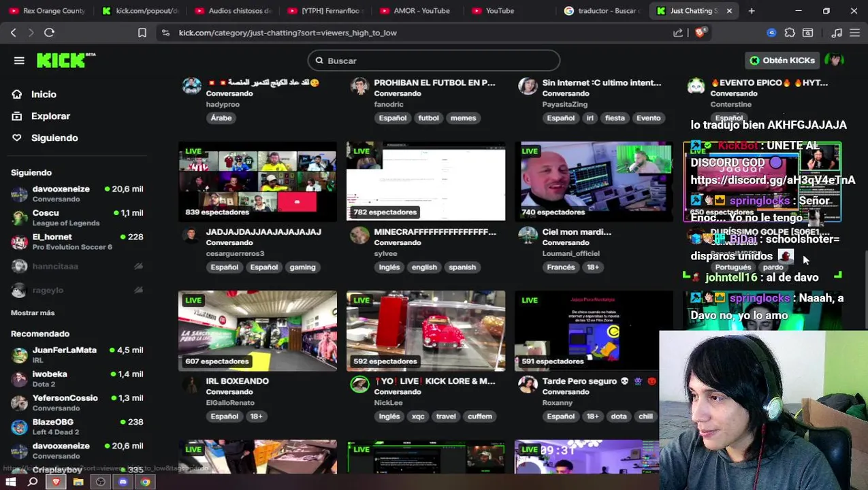Open OBS from the taskbar

pyautogui.click(x=101, y=482)
